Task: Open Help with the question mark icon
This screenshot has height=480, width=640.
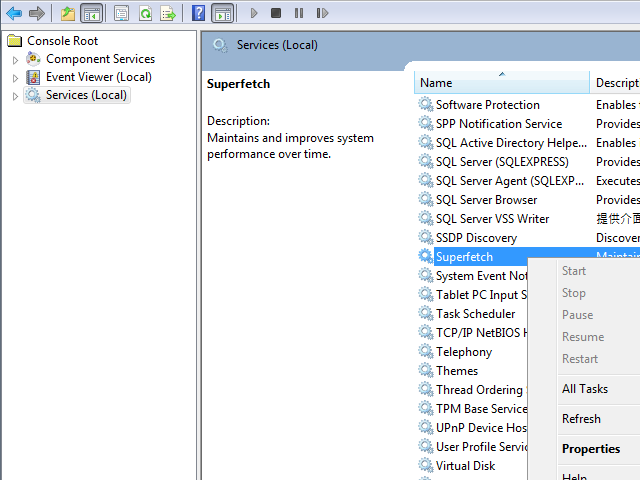Action: point(198,13)
